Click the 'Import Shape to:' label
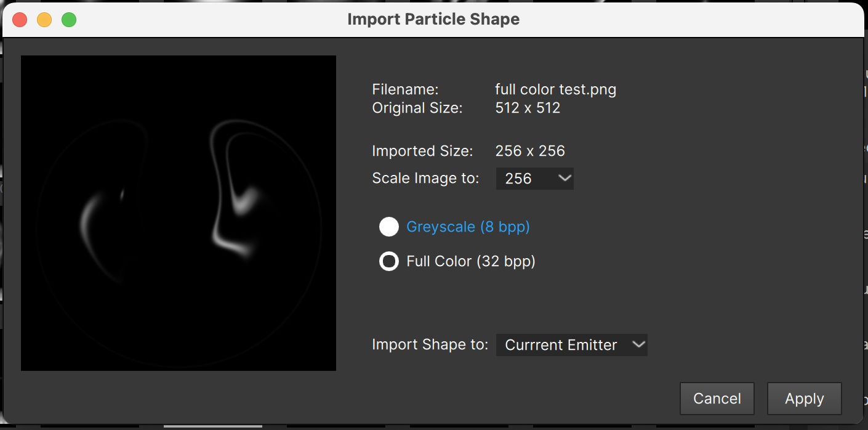Image resolution: width=868 pixels, height=430 pixels. pos(430,345)
